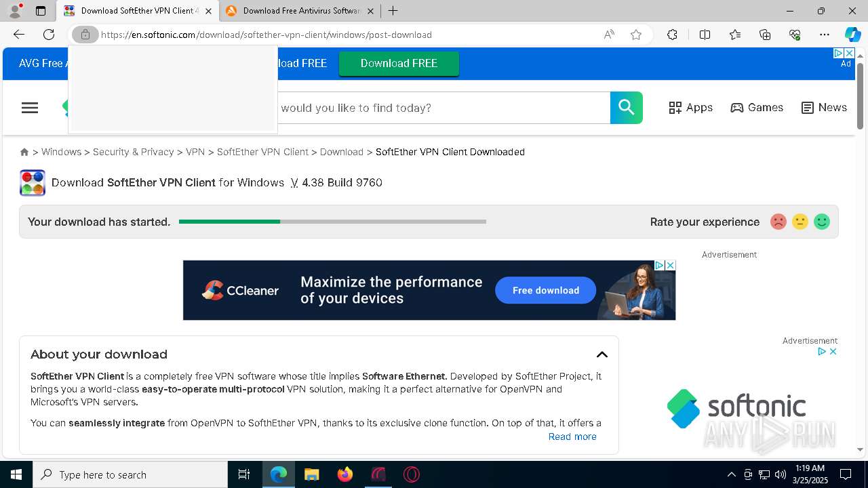This screenshot has width=868, height=488.
Task: Click the AdChoices icon on top banner
Action: pos(838,53)
